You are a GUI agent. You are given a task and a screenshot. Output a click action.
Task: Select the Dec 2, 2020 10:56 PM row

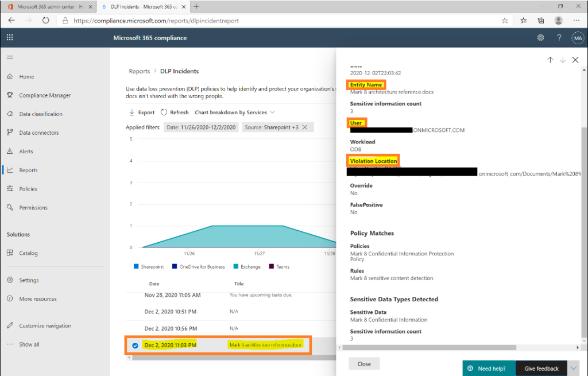point(231,329)
